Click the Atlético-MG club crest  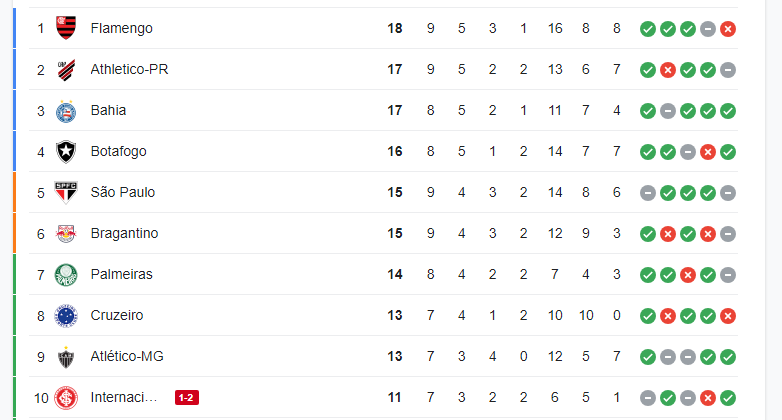(x=66, y=357)
